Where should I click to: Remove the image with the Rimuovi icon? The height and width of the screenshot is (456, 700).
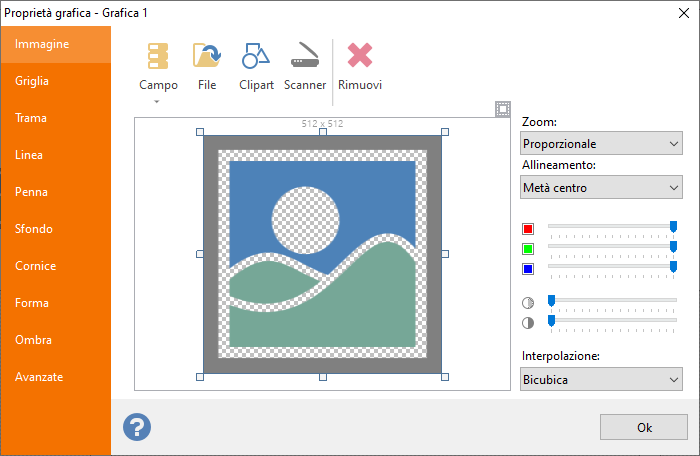coord(360,57)
